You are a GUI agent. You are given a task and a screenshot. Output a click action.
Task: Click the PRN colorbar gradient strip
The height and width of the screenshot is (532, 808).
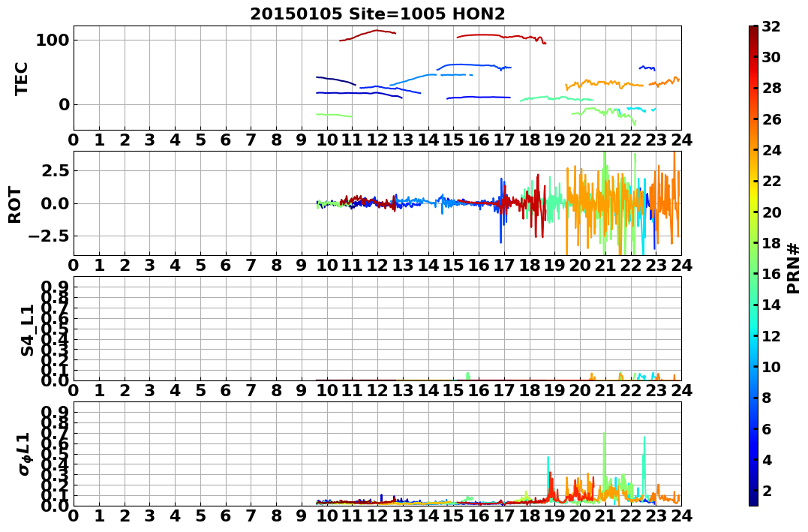(x=753, y=266)
